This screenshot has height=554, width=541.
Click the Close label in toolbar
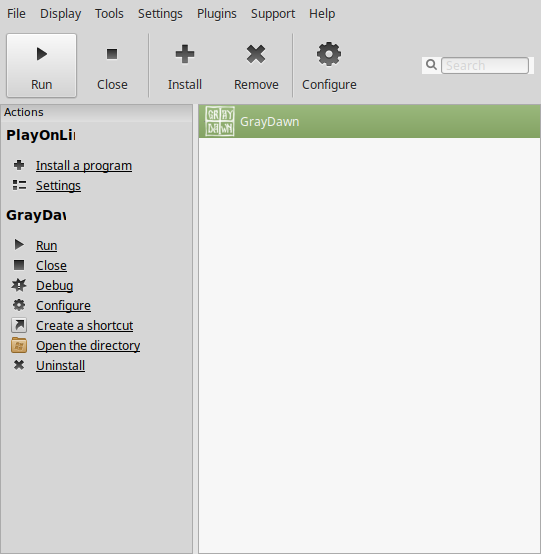pyautogui.click(x=112, y=85)
